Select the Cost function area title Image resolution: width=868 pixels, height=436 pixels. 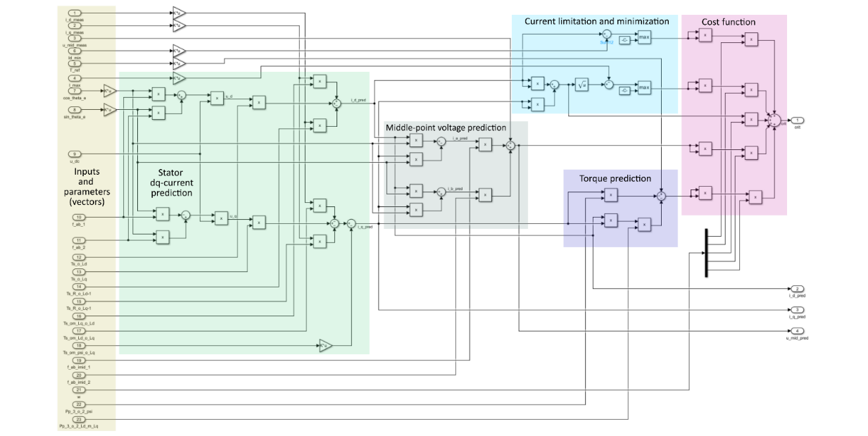point(728,22)
